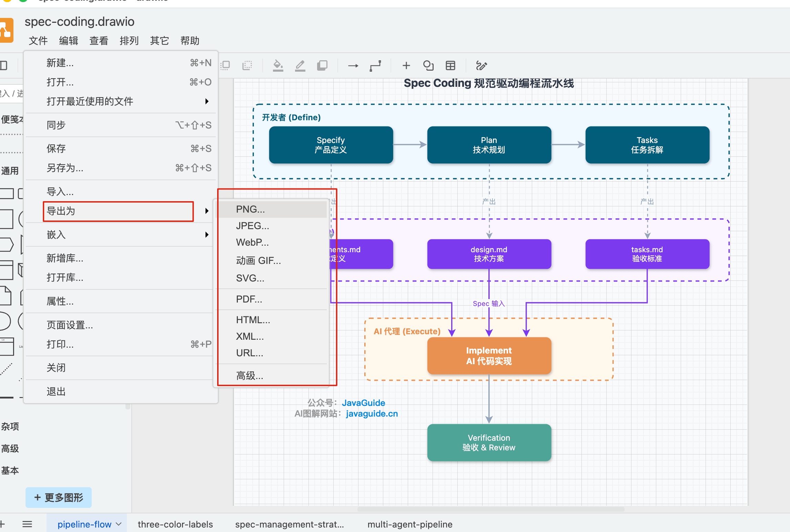
Task: Expand 打开最近使用的文件 submenu
Action: coord(121,101)
